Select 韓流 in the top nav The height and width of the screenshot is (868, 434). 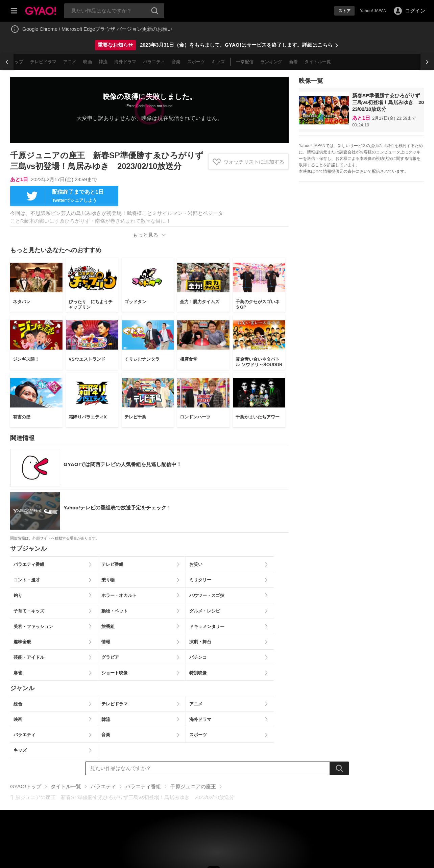coord(103,62)
